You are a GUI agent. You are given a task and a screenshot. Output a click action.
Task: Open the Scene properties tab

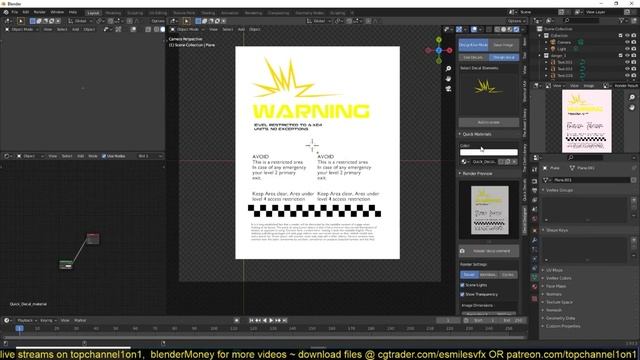click(534, 209)
